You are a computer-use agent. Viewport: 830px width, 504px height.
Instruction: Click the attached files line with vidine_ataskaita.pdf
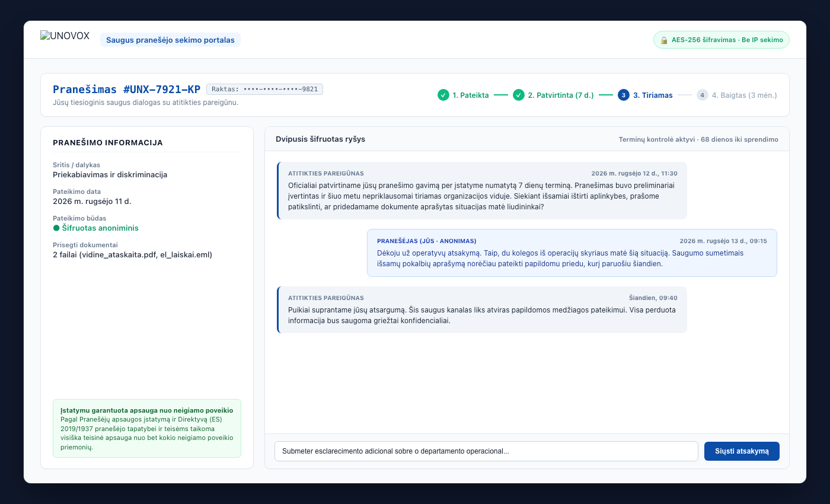tap(132, 255)
